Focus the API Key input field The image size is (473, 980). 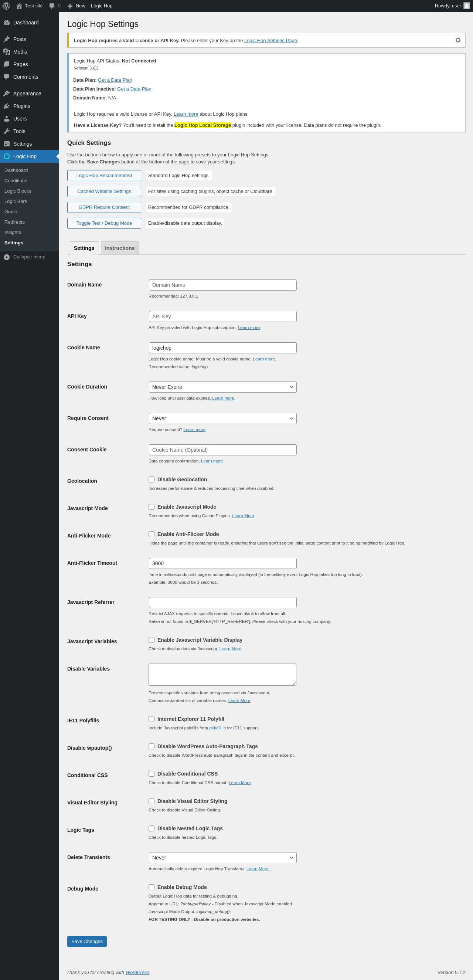(x=222, y=316)
